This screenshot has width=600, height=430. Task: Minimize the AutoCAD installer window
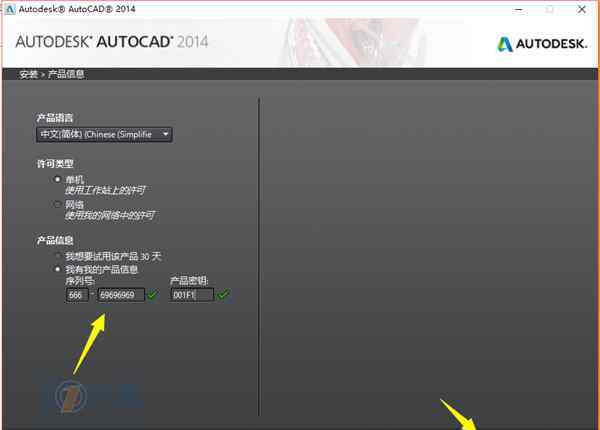coord(519,10)
